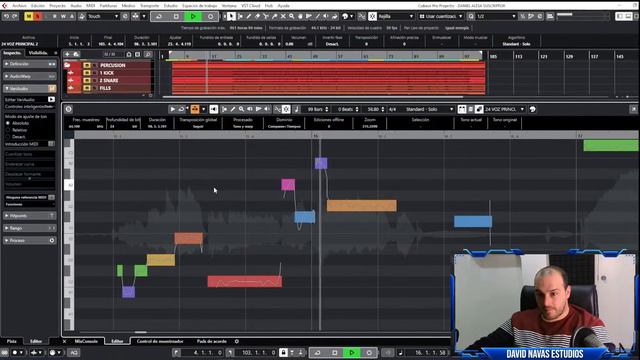Open the Proyecto menu

tap(58, 6)
